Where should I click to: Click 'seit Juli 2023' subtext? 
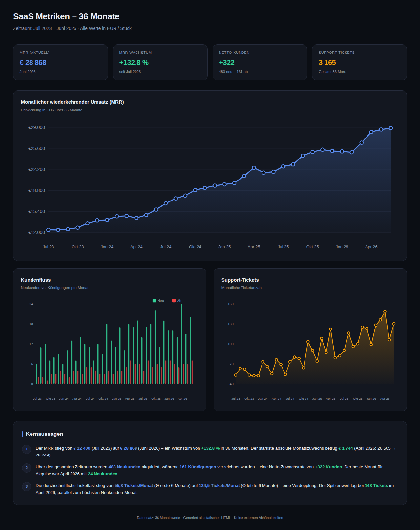(x=130, y=72)
